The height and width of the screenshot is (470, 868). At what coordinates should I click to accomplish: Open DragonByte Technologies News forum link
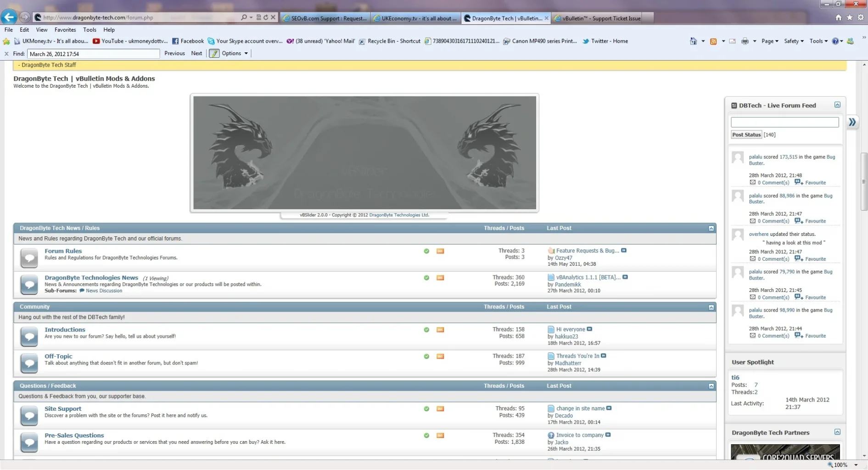point(91,278)
